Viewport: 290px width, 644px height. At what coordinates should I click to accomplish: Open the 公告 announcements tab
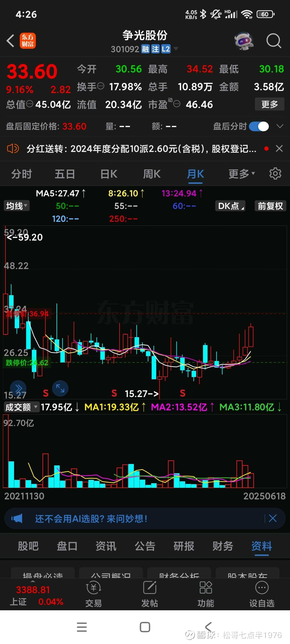coord(145,546)
